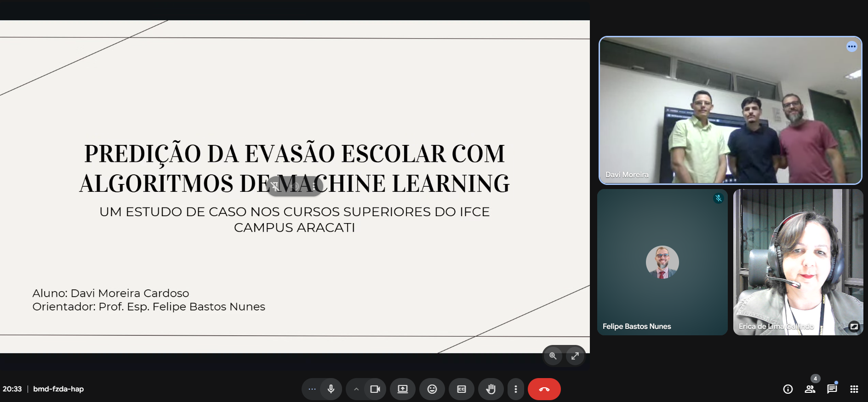868x402 pixels.
Task: Open the chat messages panel
Action: click(832, 389)
